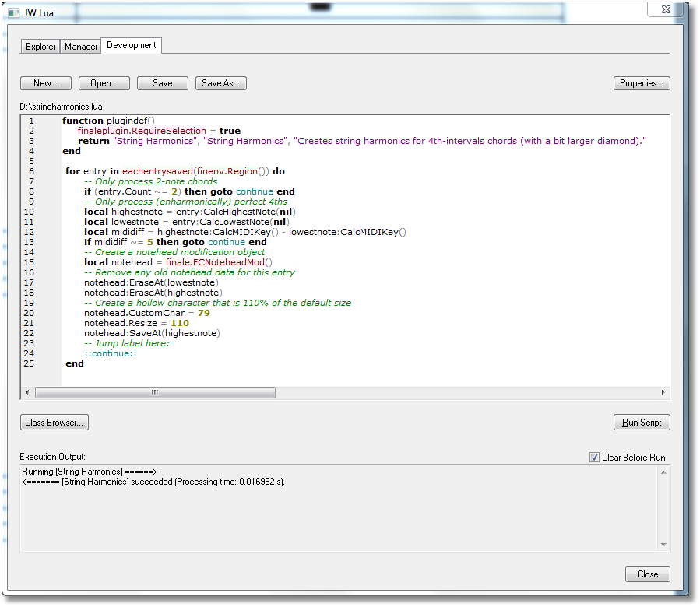Enable the Clear Before Run checkbox
Image resolution: width=700 pixels, height=607 pixels.
pyautogui.click(x=593, y=458)
